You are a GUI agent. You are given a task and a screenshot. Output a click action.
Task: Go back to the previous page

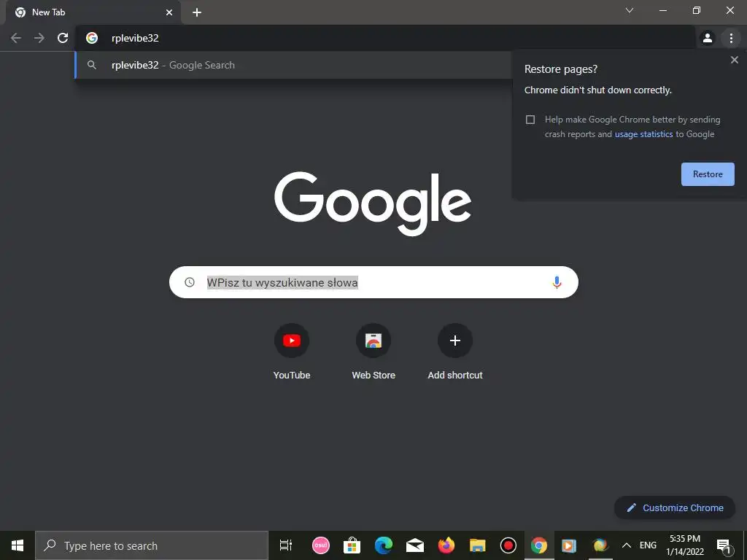16,38
